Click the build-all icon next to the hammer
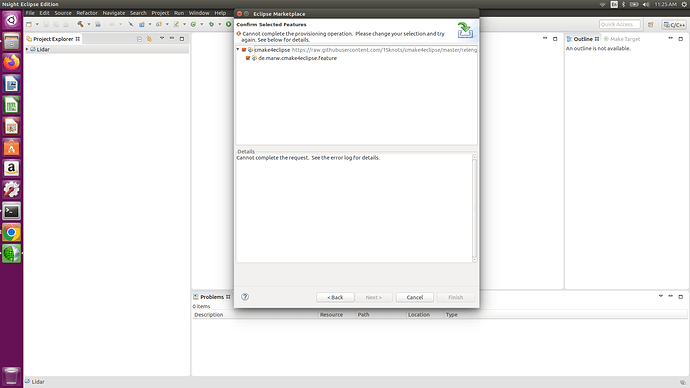 point(98,24)
